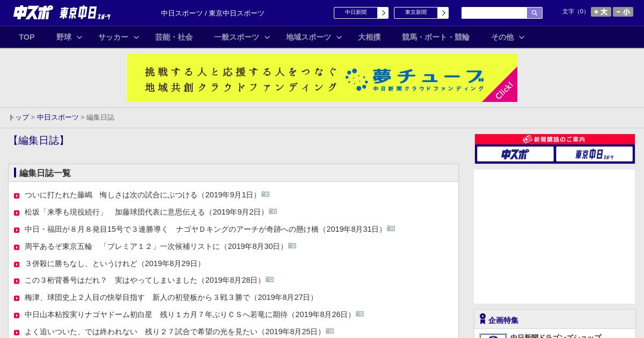Open the article 中日山本粘投実りナゴヤドーム初白星
Screen dimensions: 644x338
point(190,314)
